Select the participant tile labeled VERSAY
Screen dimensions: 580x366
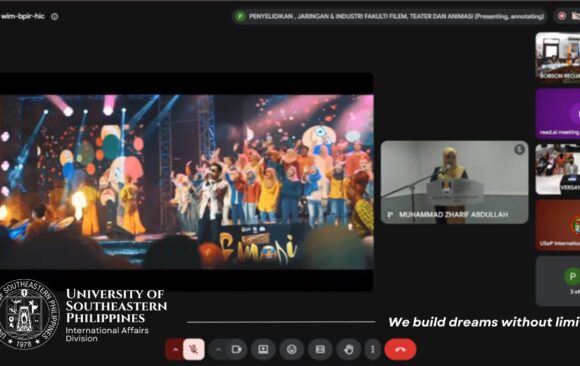[558, 169]
